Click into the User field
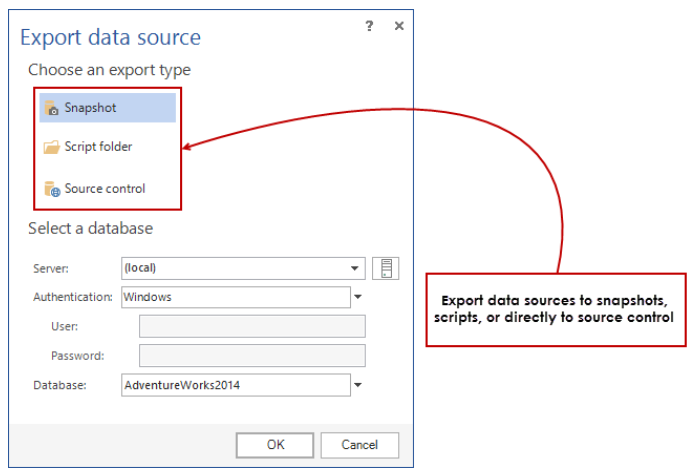 click(x=252, y=326)
